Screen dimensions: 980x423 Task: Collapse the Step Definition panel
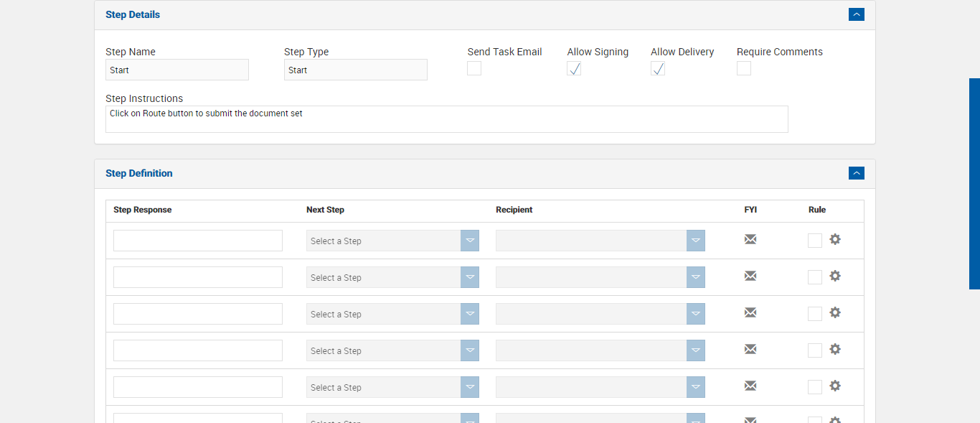[x=856, y=173]
